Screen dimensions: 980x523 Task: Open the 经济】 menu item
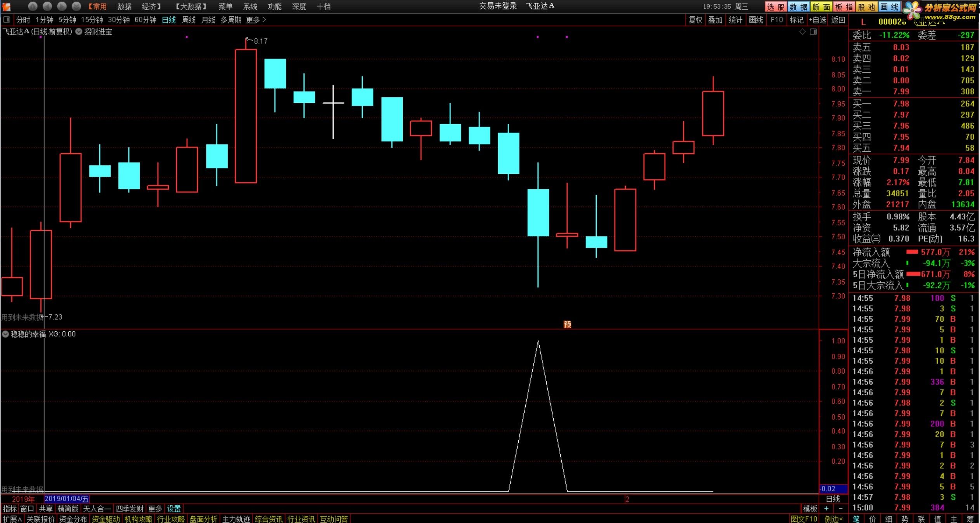[x=152, y=7]
